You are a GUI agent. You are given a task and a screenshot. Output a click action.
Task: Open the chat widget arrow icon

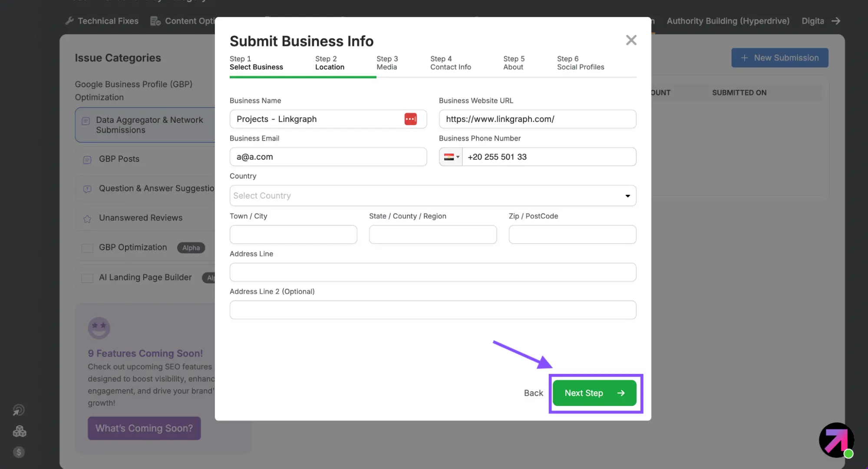coord(836,440)
